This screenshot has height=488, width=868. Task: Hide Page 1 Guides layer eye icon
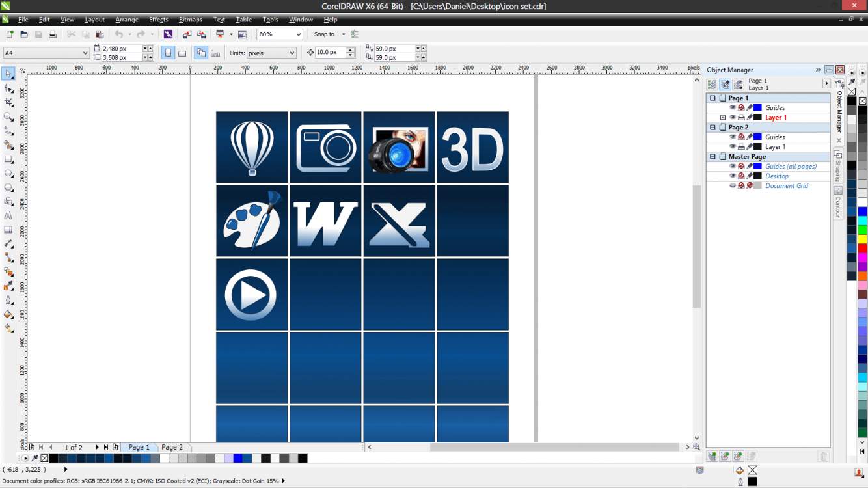click(733, 107)
